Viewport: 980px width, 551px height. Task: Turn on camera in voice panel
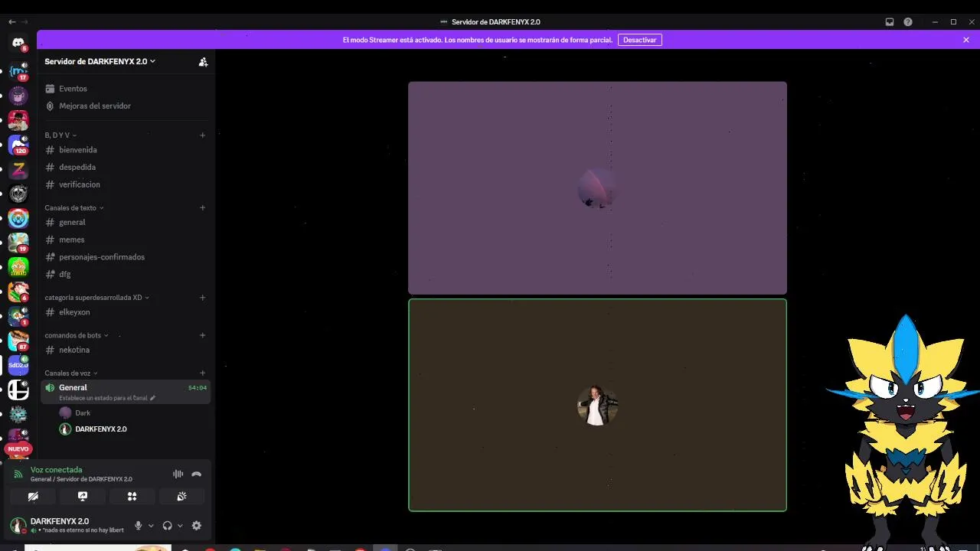[33, 497]
